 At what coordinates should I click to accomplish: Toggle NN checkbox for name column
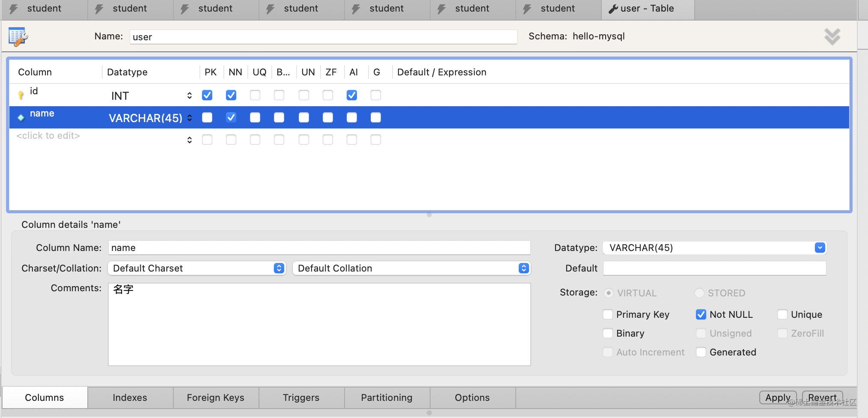(x=231, y=117)
